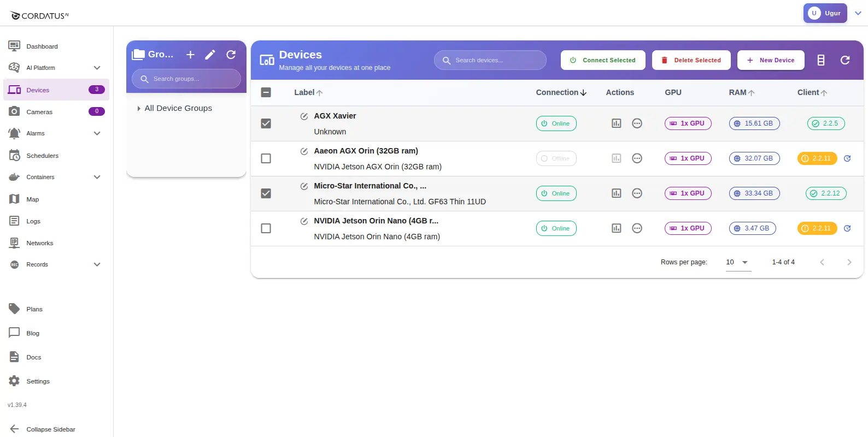Open Schedulers from the sidebar
Viewport: 868px width, 437px height.
coord(56,155)
